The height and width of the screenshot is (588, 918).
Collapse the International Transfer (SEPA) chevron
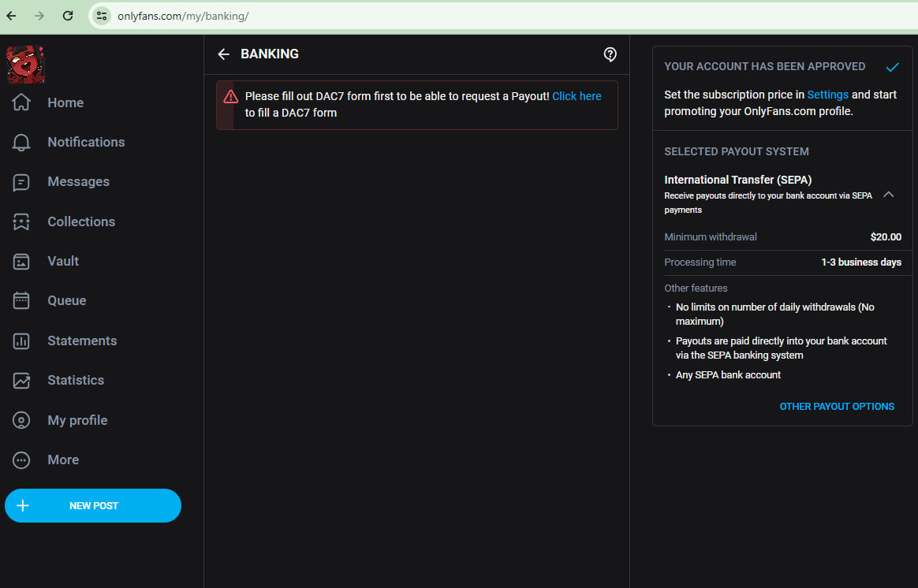[x=888, y=195]
